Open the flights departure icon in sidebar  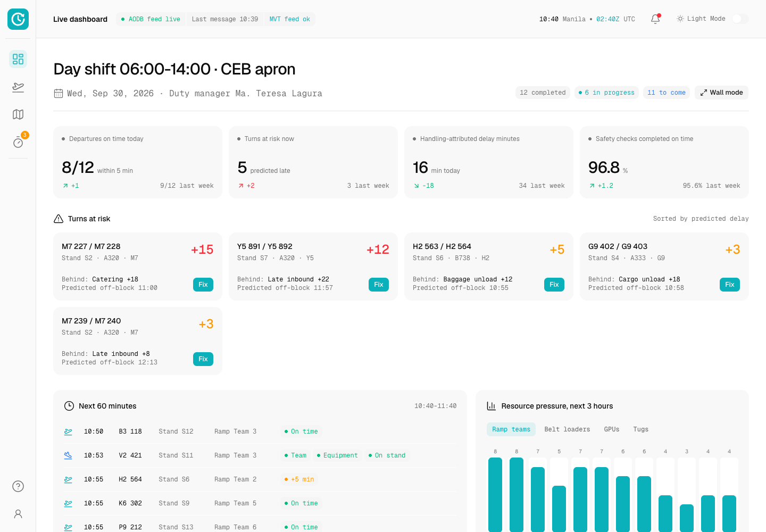[x=18, y=87]
